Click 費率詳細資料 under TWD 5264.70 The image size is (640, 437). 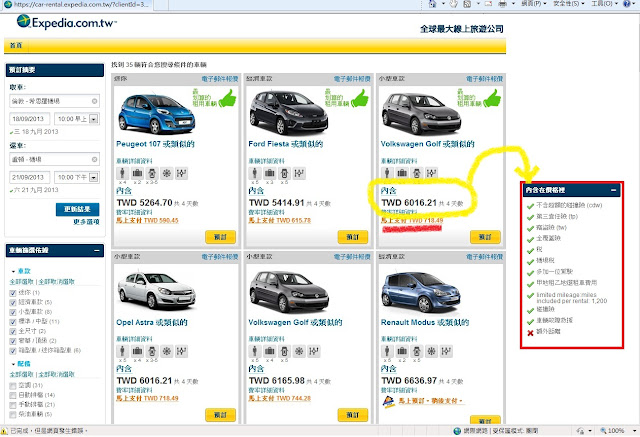(x=135, y=212)
